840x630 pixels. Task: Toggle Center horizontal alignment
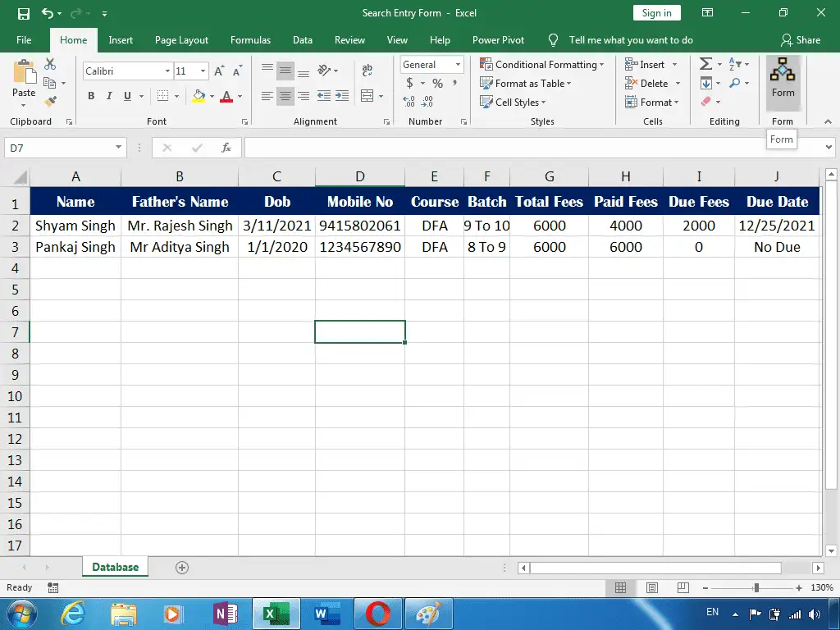point(285,96)
